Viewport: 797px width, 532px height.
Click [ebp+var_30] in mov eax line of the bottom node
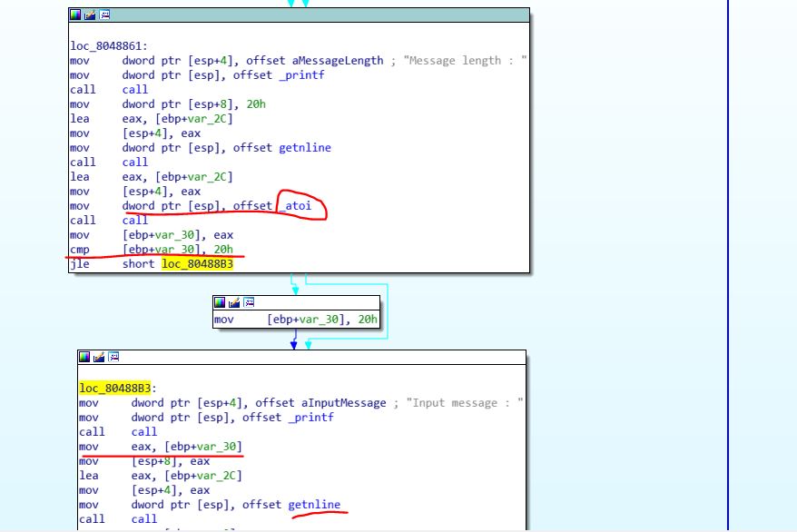tap(203, 447)
